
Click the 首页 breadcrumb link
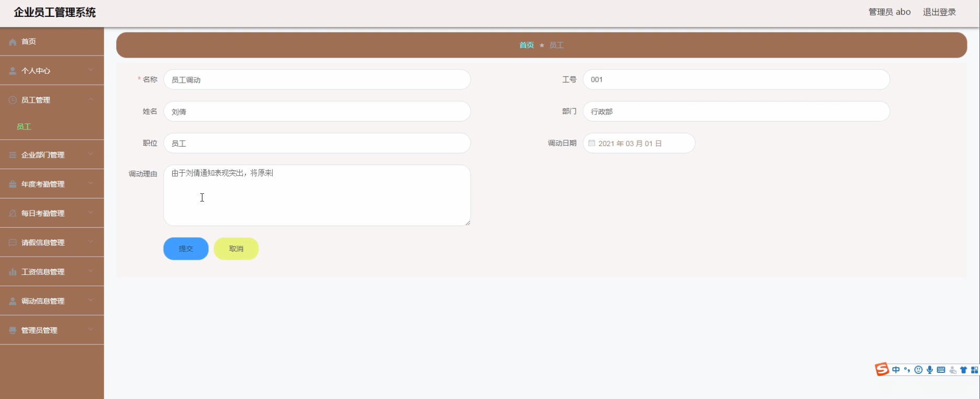[526, 46]
